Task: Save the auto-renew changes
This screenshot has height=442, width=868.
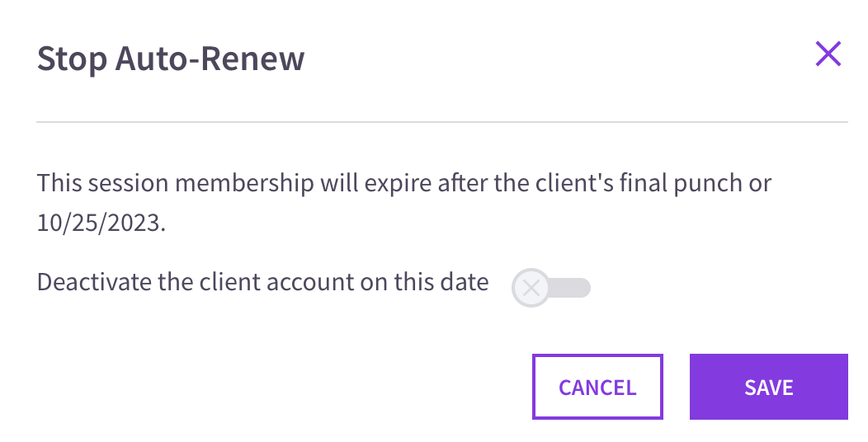Action: pos(768,387)
